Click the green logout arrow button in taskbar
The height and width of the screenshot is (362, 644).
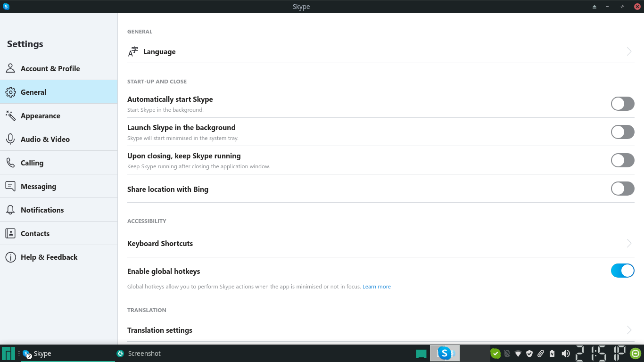coord(636,354)
